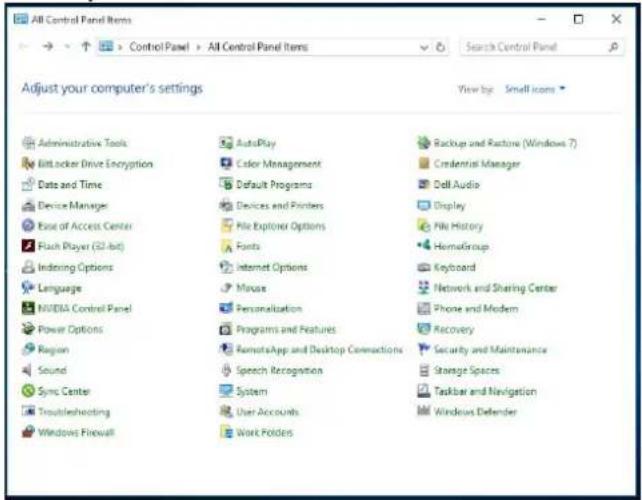Click the Security and Maintenance flag icon
Viewport: 642px width, 500px height.
click(x=424, y=349)
